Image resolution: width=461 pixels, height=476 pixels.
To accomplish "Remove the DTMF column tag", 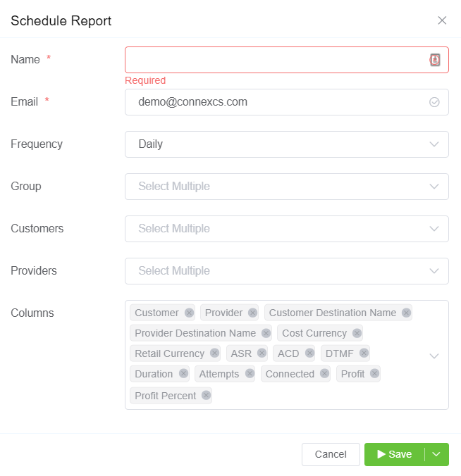I will [364, 353].
